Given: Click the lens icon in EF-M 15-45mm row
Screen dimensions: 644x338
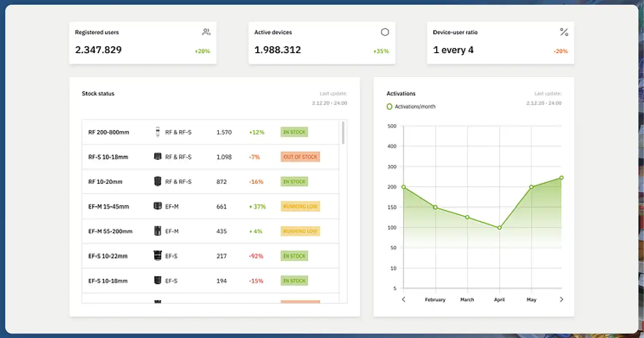Looking at the screenshot, I should coord(158,206).
